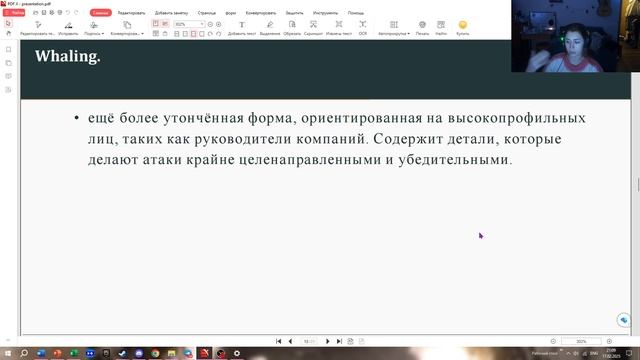Click the Извлечь текст tool
The width and height of the screenshot is (640, 360).
coord(339,28)
